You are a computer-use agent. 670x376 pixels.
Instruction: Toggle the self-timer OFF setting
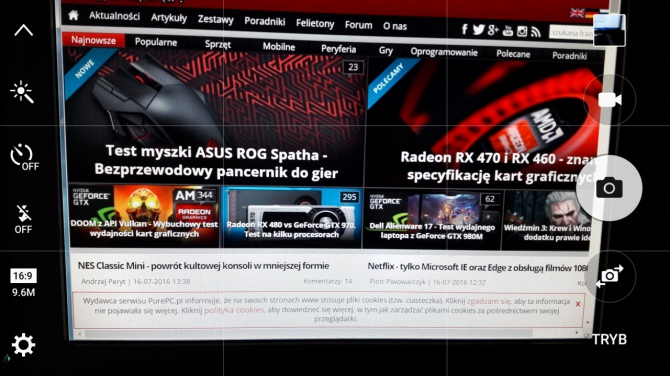(x=24, y=157)
